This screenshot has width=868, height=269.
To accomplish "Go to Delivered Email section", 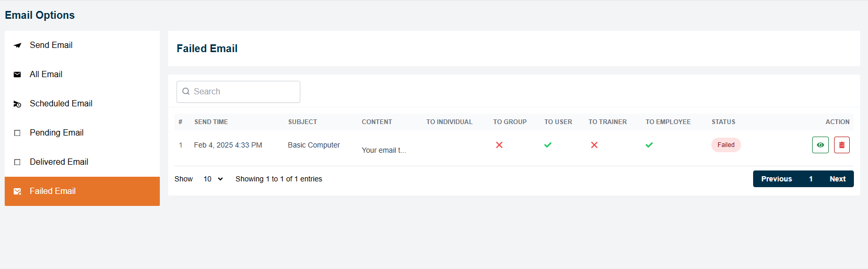I will pos(59,162).
